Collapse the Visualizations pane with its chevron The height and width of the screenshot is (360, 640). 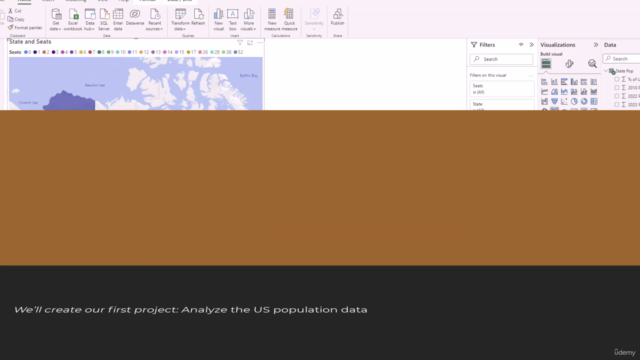point(596,45)
